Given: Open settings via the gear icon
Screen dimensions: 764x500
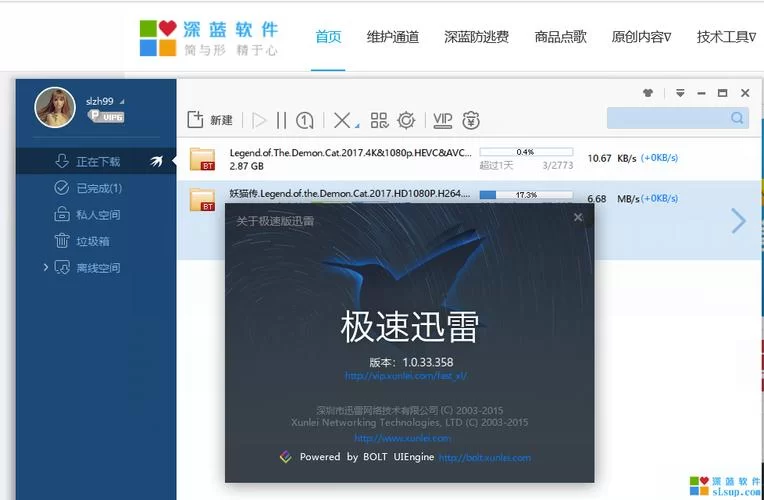Looking at the screenshot, I should 406,120.
